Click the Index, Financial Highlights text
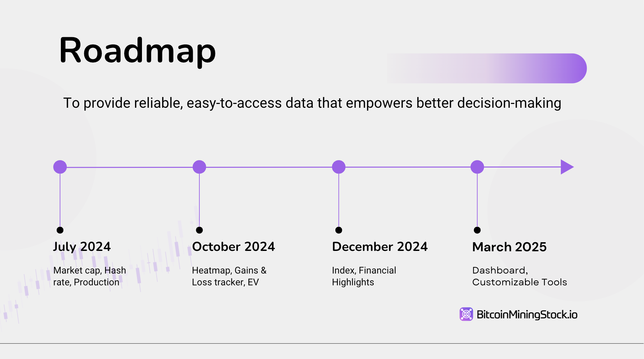 pos(364,276)
